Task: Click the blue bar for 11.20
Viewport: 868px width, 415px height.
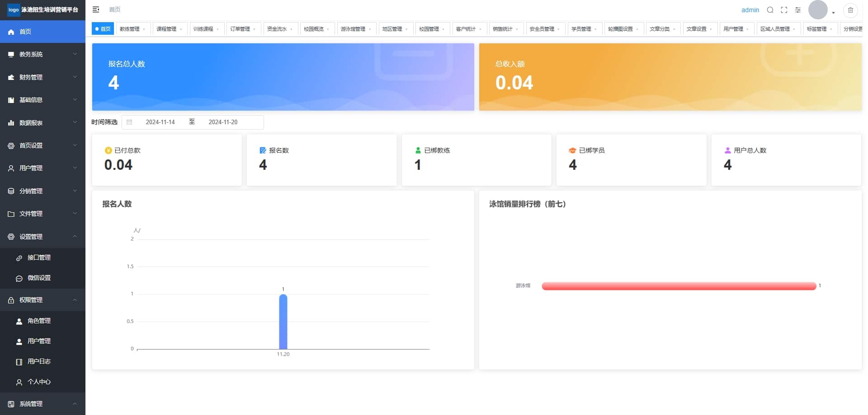Action: (283, 322)
